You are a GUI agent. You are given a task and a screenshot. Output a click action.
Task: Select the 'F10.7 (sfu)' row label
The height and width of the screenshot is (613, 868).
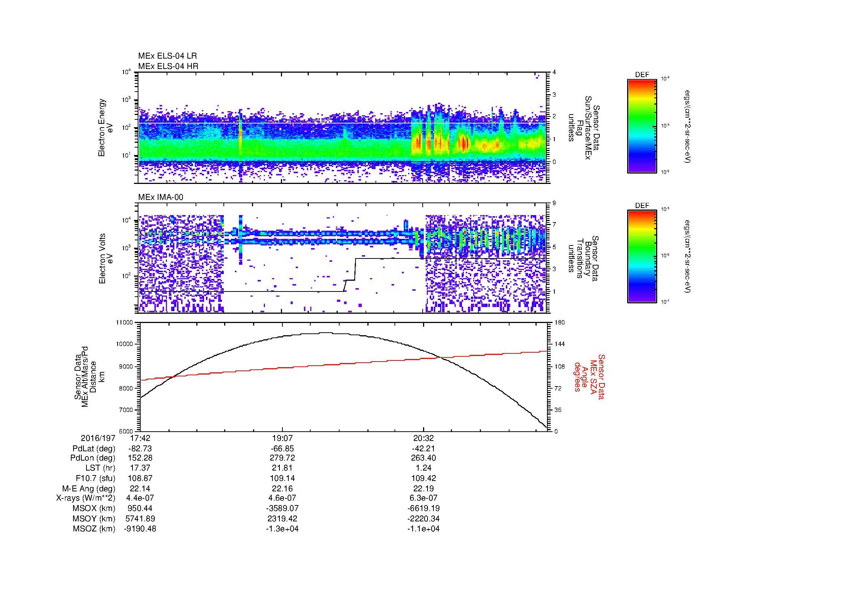click(95, 478)
